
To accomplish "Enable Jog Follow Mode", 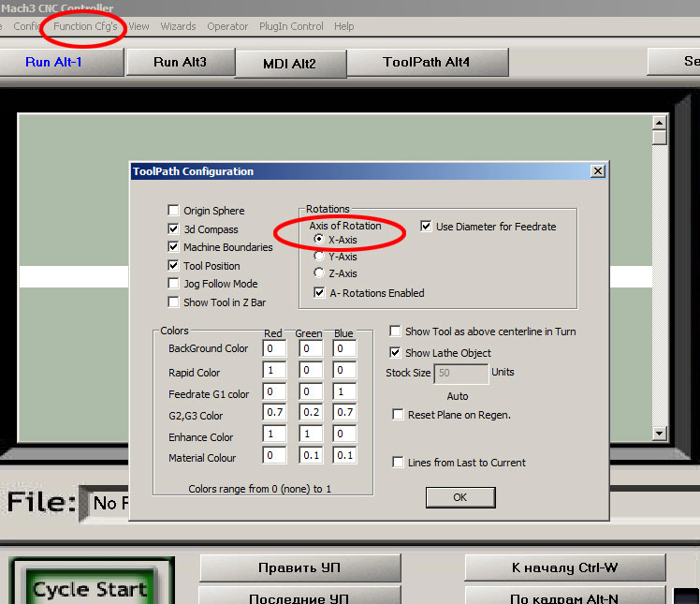I will click(x=173, y=284).
